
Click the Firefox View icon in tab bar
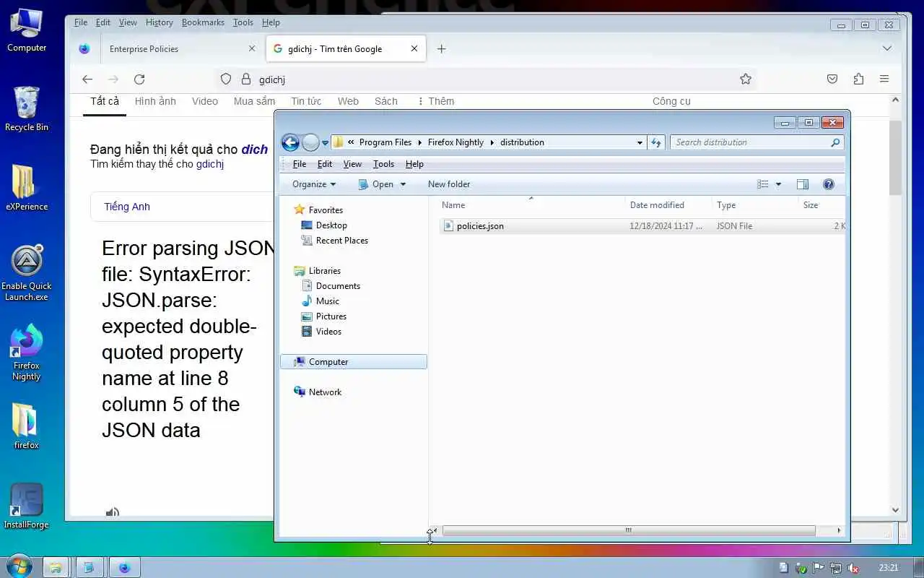click(x=84, y=48)
